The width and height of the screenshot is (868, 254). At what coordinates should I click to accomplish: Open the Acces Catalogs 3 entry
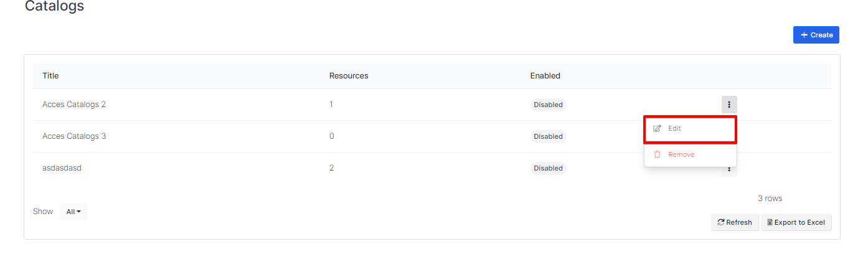[x=74, y=136]
